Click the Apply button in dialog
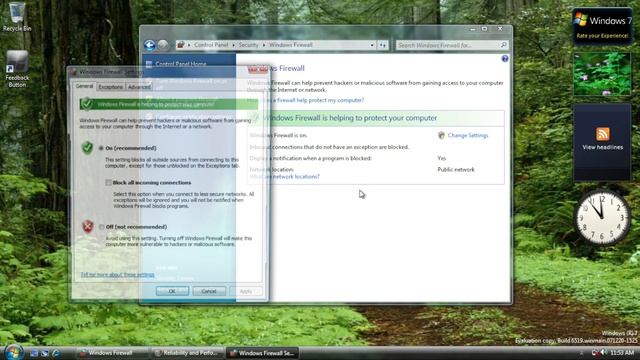 [246, 291]
